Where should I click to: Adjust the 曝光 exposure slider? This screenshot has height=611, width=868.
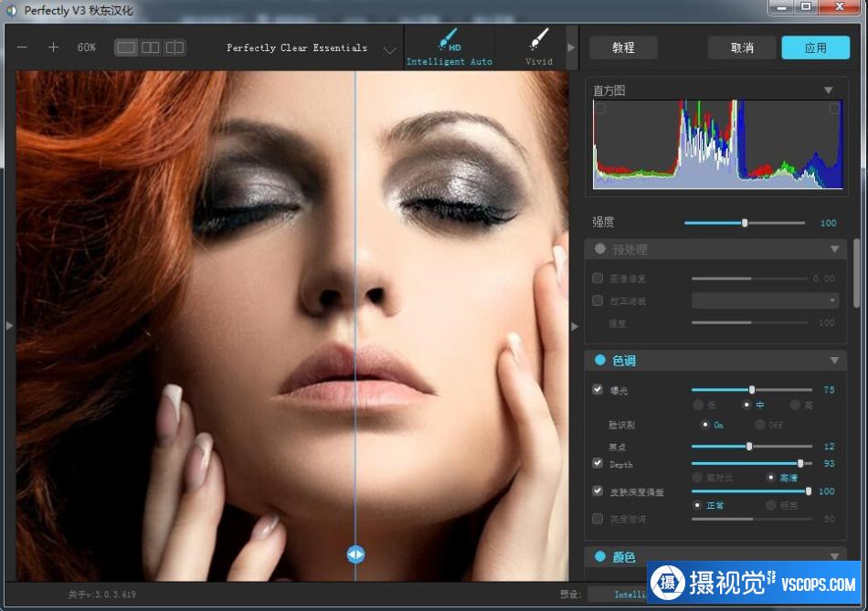(x=752, y=390)
